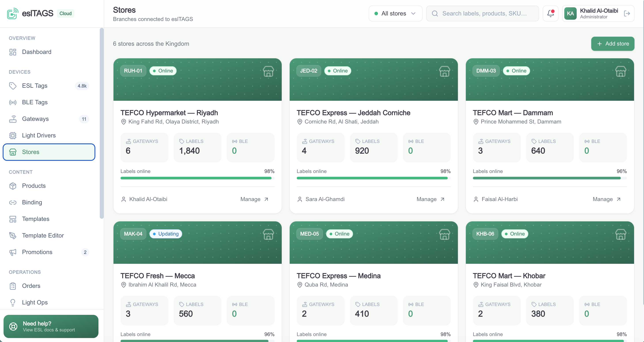This screenshot has width=644, height=342.
Task: Go to Dashboard
Action: click(x=49, y=52)
